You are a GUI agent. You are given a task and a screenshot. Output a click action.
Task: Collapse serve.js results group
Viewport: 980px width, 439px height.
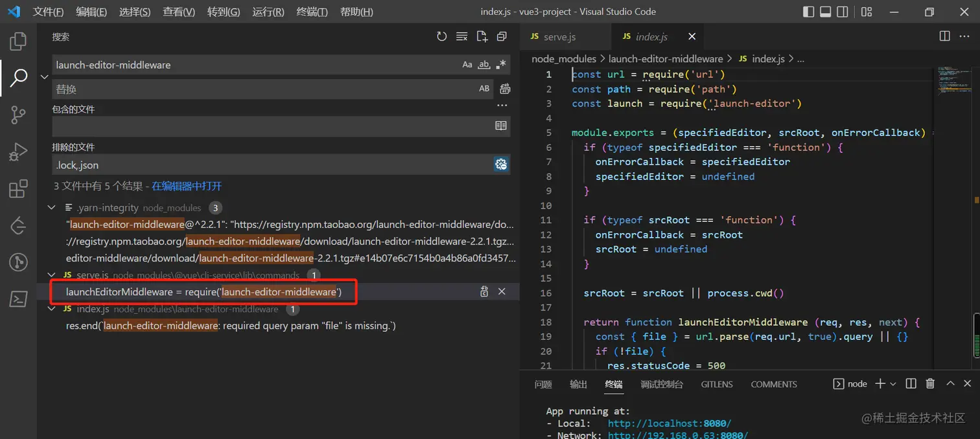[x=52, y=275]
